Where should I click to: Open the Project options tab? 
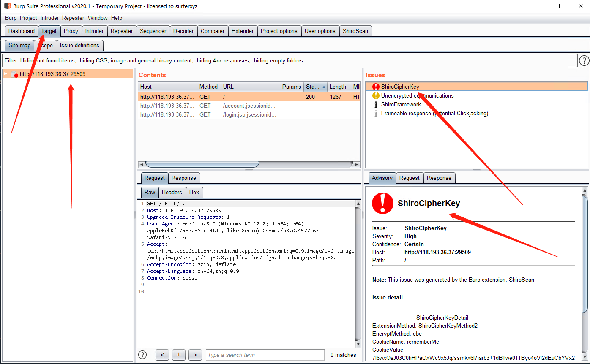pyautogui.click(x=279, y=31)
